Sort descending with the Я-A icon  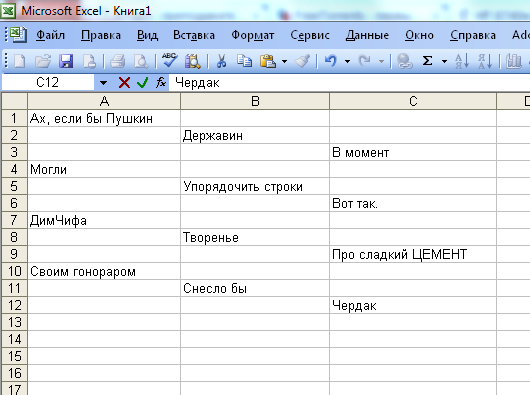tap(485, 61)
